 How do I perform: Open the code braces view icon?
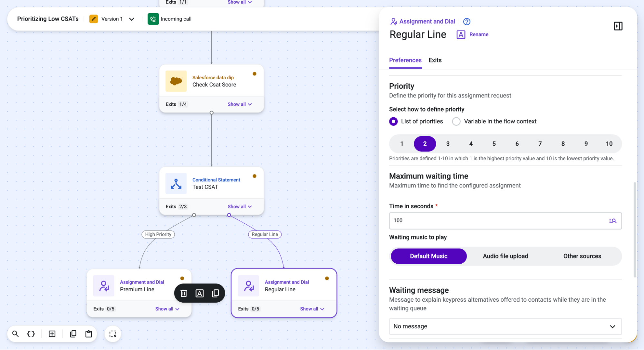point(31,334)
